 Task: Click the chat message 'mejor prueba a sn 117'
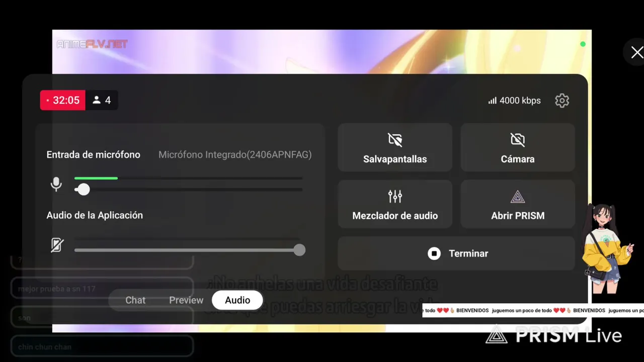pyautogui.click(x=102, y=289)
